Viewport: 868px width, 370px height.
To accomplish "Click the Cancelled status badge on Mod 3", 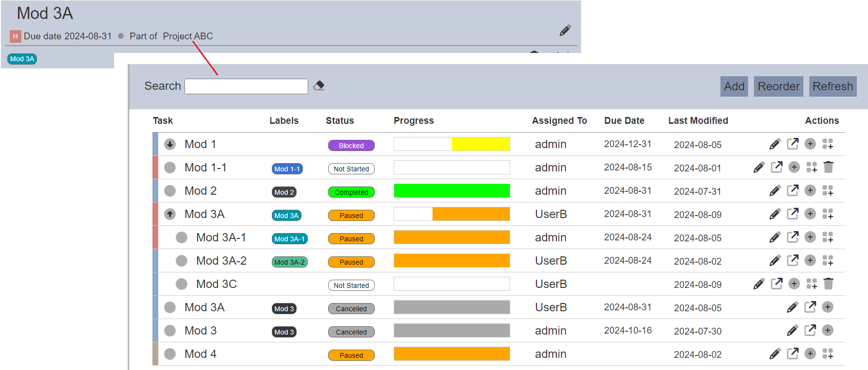I will [x=351, y=332].
